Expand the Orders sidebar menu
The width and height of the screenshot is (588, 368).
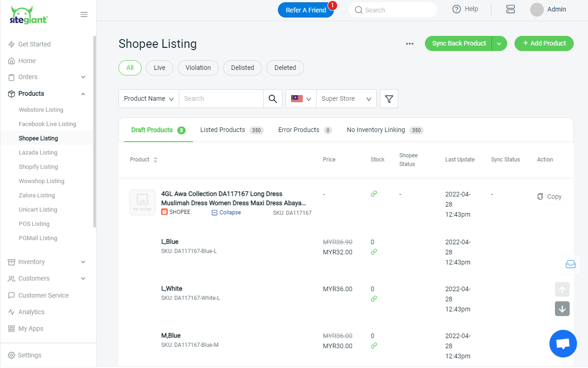(83, 77)
